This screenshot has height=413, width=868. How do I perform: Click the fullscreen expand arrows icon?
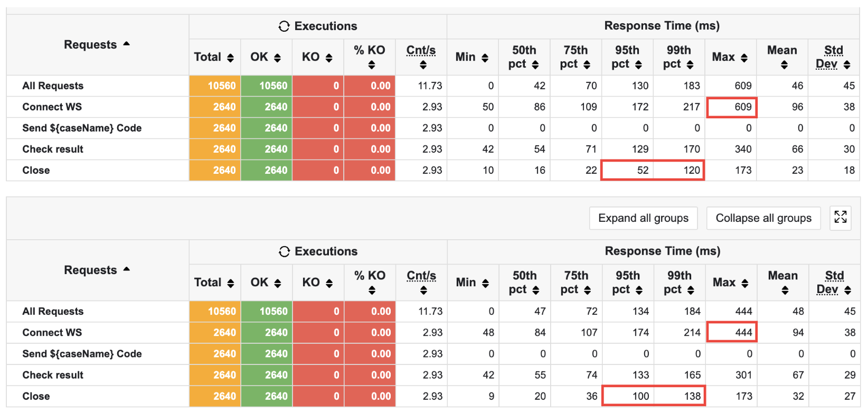click(x=840, y=217)
